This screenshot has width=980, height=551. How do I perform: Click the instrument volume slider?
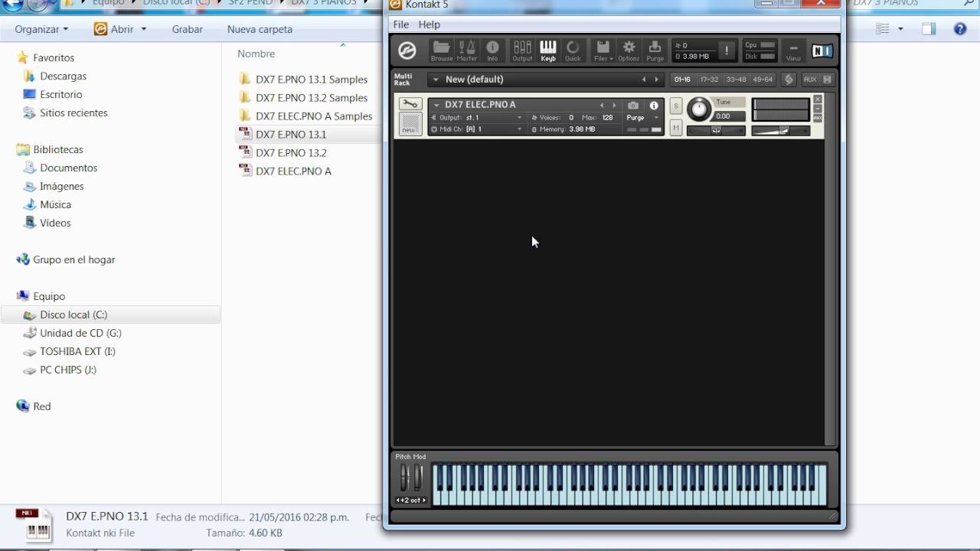pyautogui.click(x=780, y=130)
